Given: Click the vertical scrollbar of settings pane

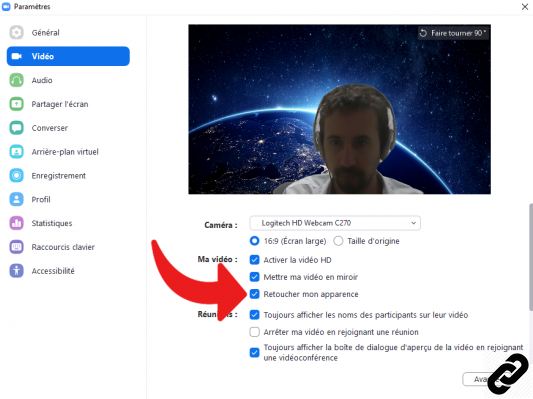Looking at the screenshot, I should tap(531, 257).
